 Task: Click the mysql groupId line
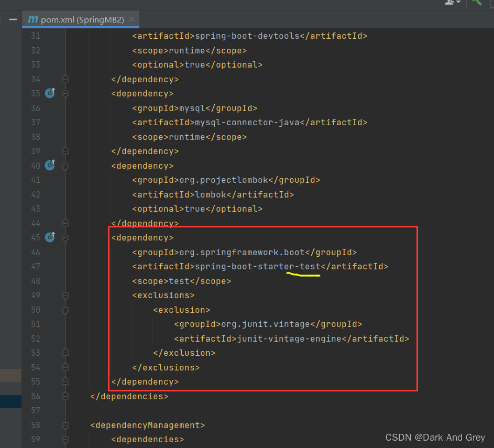pos(195,108)
